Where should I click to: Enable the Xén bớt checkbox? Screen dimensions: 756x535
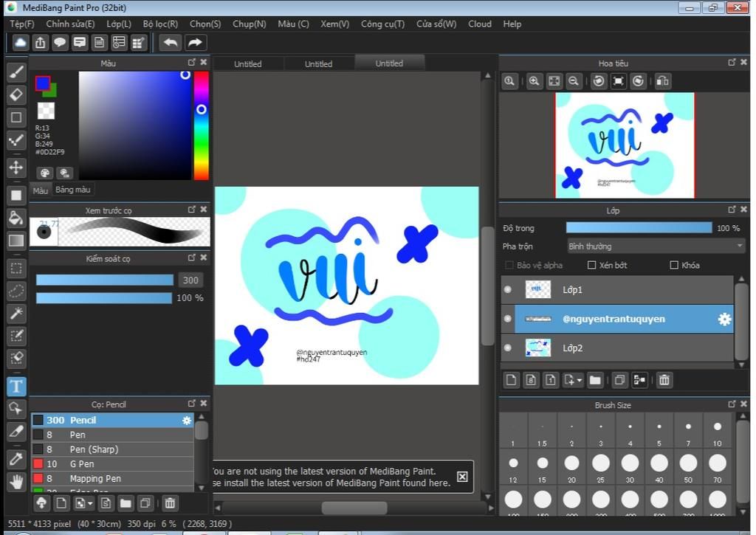591,265
